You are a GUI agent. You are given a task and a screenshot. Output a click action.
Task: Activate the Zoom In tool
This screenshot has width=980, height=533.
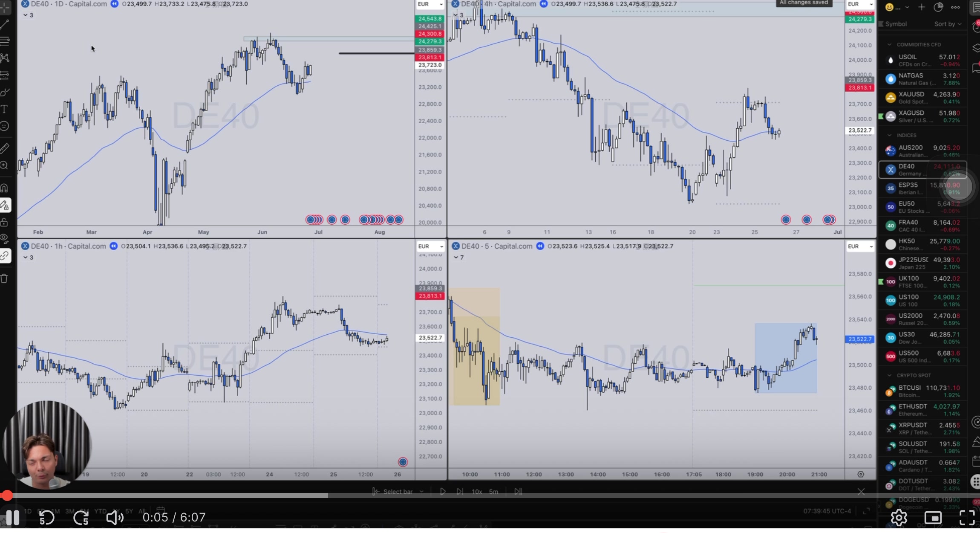(4, 165)
